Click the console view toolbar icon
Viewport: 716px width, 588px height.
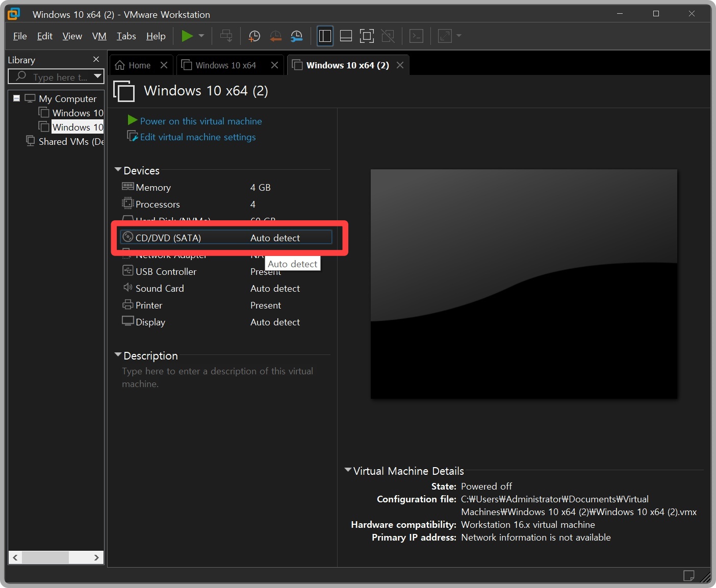tap(417, 36)
